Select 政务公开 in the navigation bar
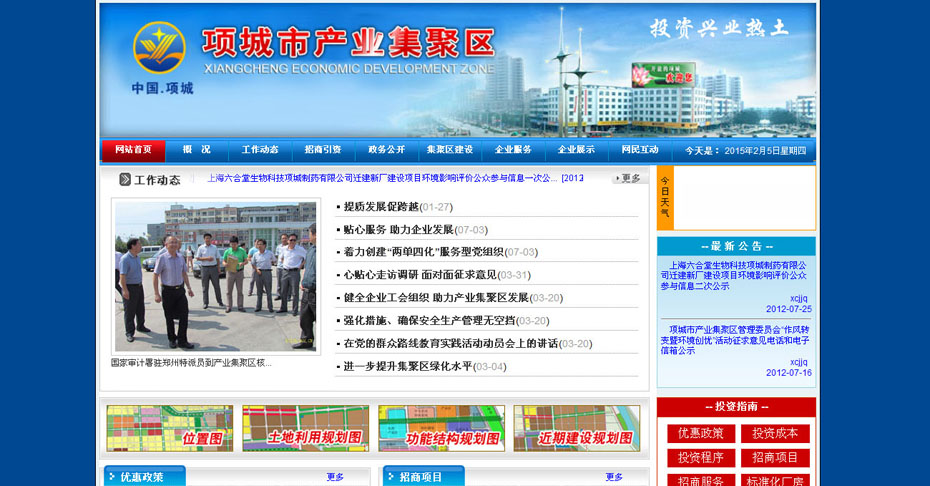 click(x=386, y=150)
